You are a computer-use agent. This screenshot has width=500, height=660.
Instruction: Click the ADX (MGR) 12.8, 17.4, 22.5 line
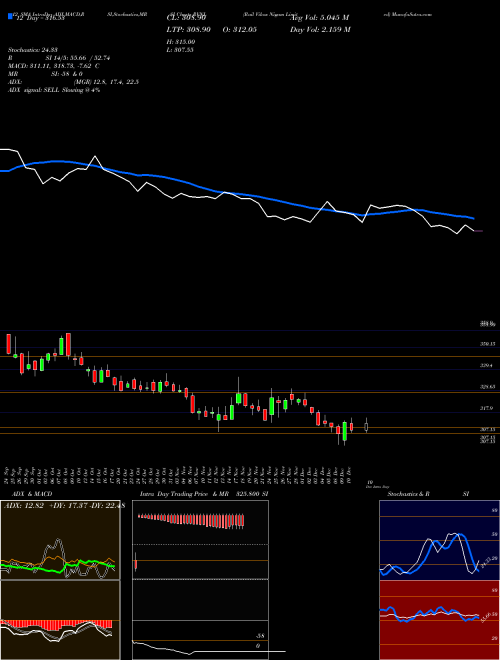(74, 82)
